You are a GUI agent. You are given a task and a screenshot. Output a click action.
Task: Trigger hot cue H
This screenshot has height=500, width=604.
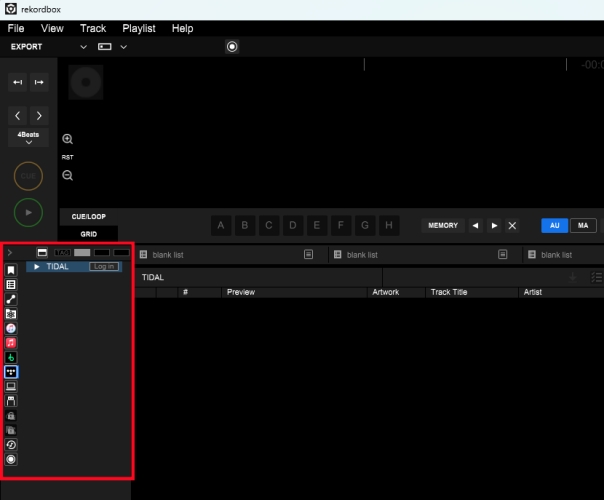pyautogui.click(x=389, y=225)
